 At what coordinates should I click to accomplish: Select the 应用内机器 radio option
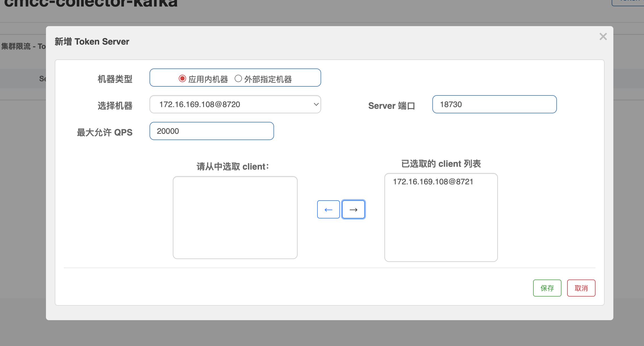182,78
